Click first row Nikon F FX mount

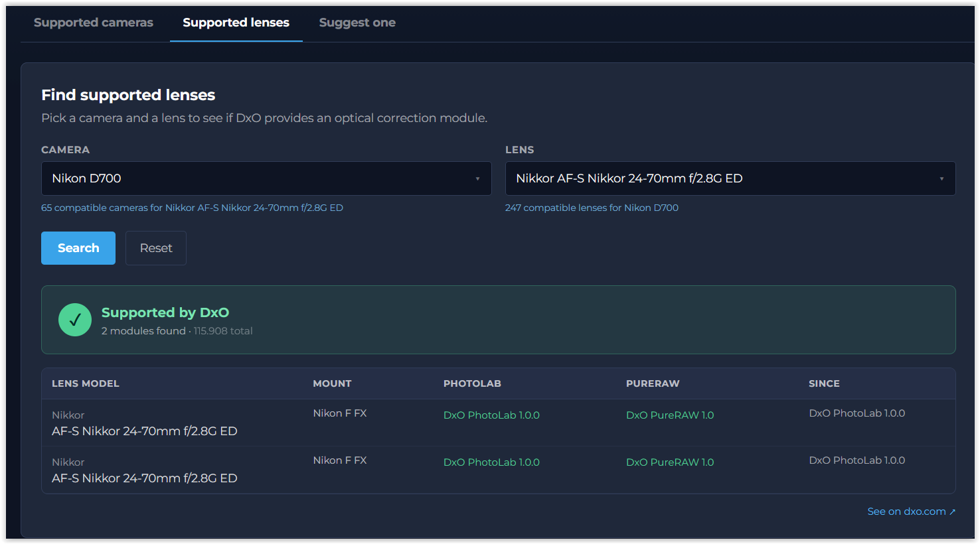coord(340,413)
